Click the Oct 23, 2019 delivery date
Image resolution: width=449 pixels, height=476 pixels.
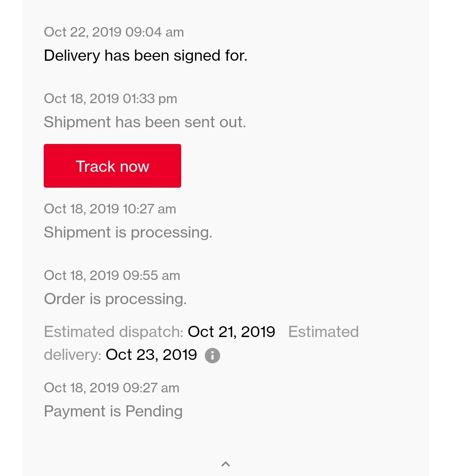click(151, 355)
